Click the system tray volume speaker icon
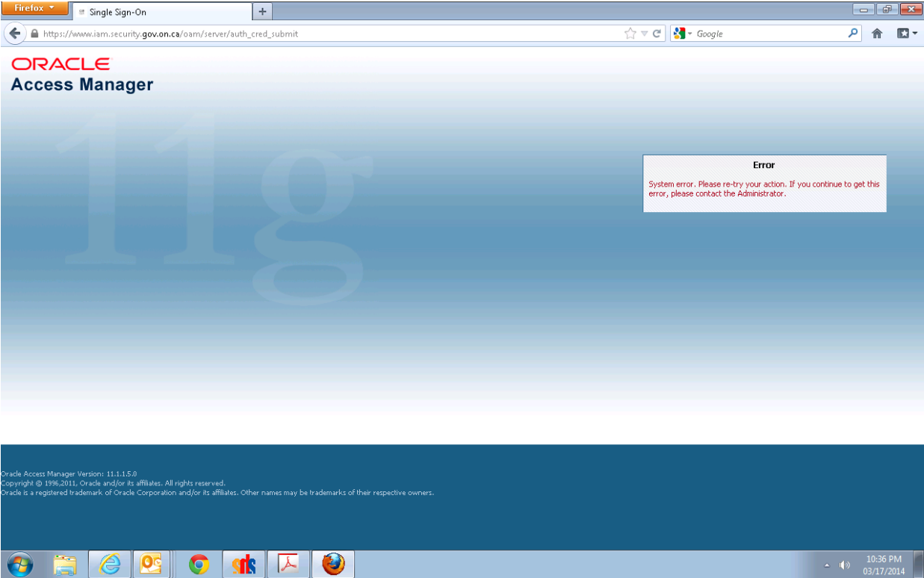The width and height of the screenshot is (924, 578). (846, 565)
